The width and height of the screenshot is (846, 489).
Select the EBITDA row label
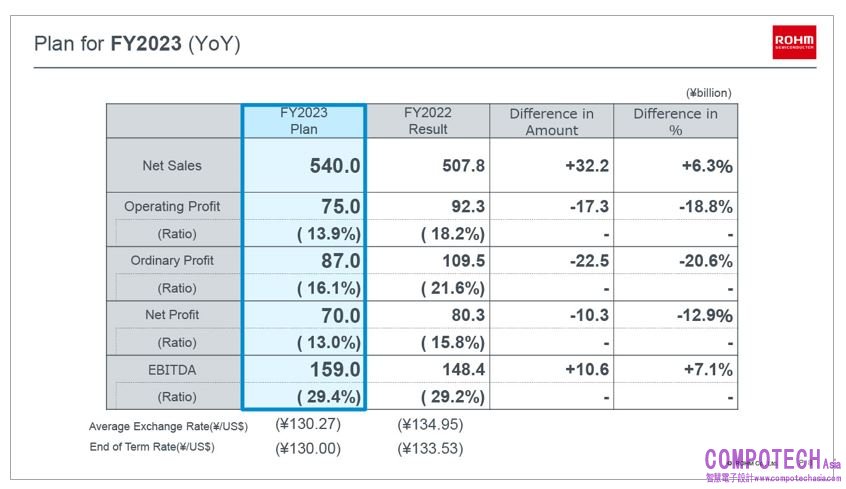pyautogui.click(x=172, y=370)
